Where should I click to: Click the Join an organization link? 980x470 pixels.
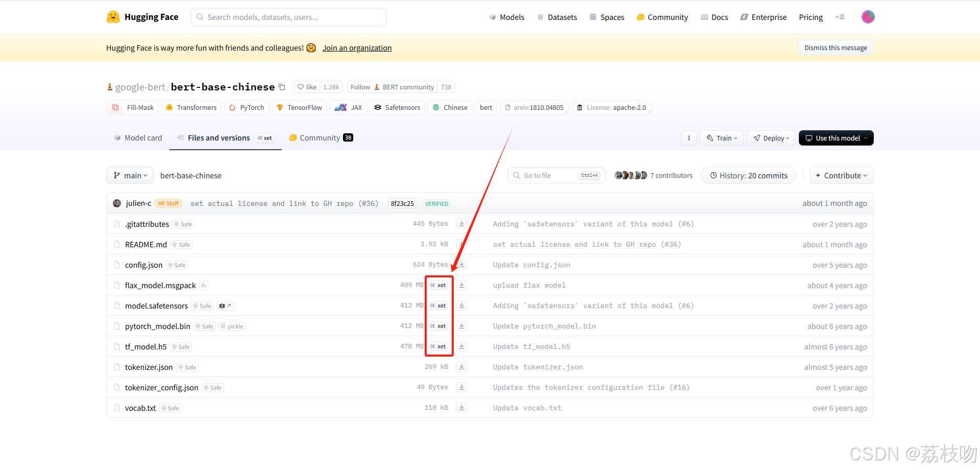point(357,48)
